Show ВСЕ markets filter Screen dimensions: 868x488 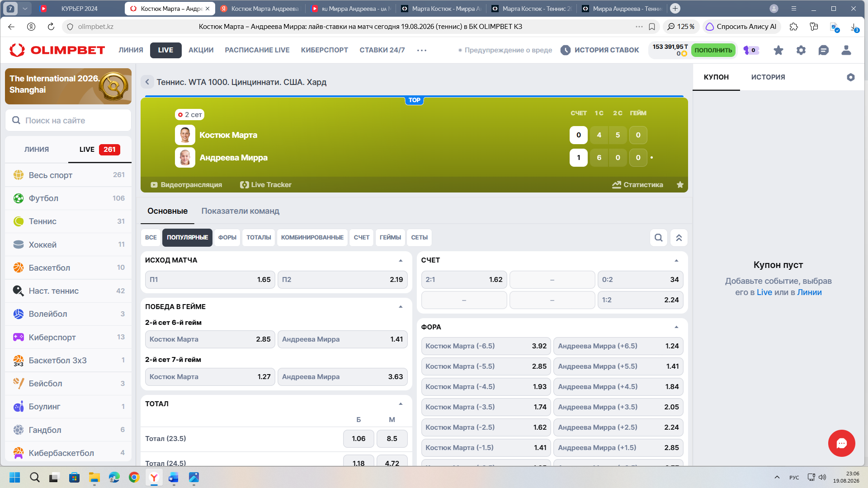(x=151, y=238)
